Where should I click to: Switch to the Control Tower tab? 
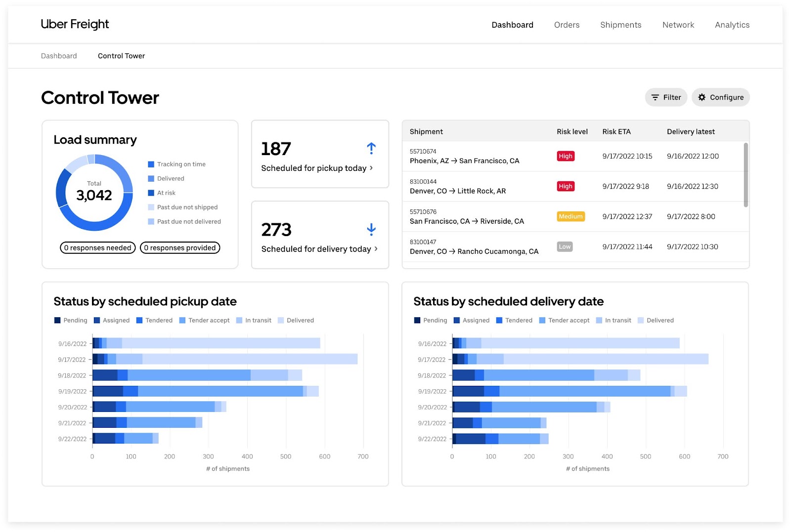coord(121,56)
